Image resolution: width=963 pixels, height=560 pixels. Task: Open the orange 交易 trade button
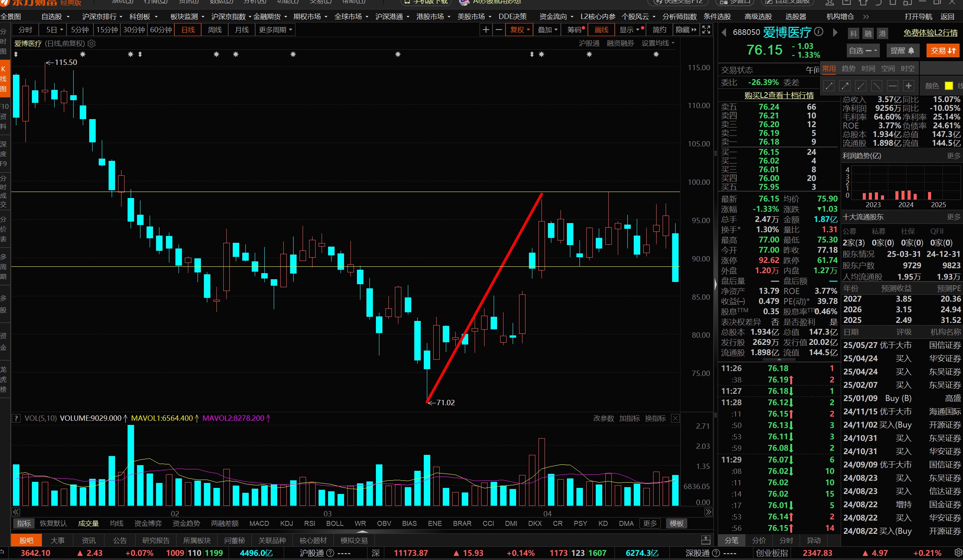click(x=943, y=51)
